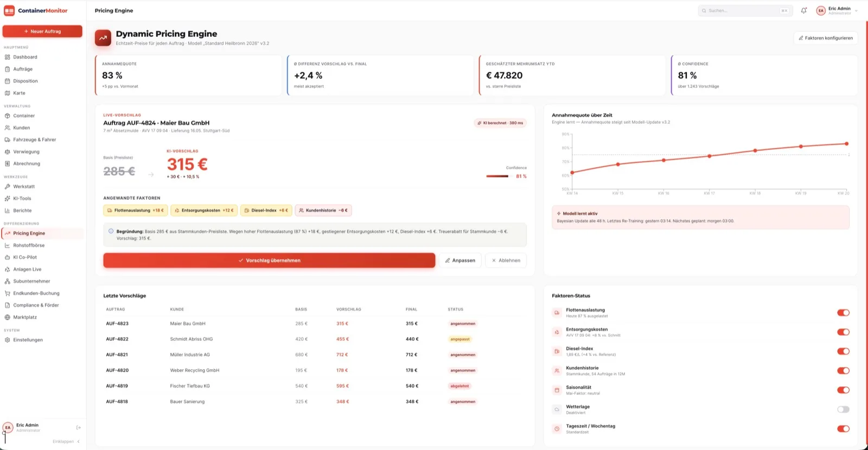Click the Werkstatt wrench icon
868x450 pixels.
point(8,186)
